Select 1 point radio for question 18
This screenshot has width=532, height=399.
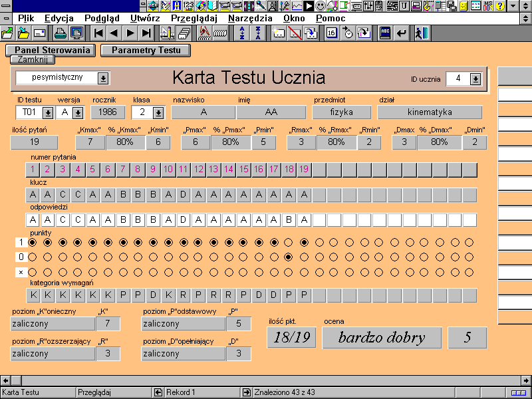tap(289, 242)
